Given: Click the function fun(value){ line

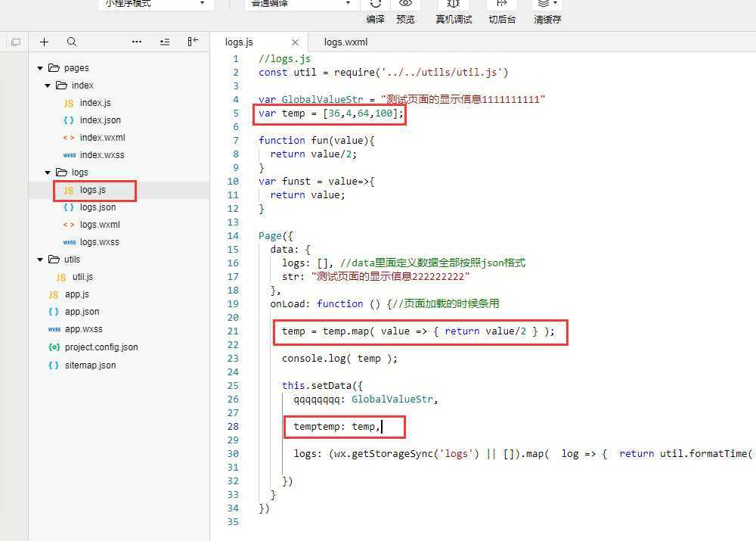Looking at the screenshot, I should tap(316, 141).
